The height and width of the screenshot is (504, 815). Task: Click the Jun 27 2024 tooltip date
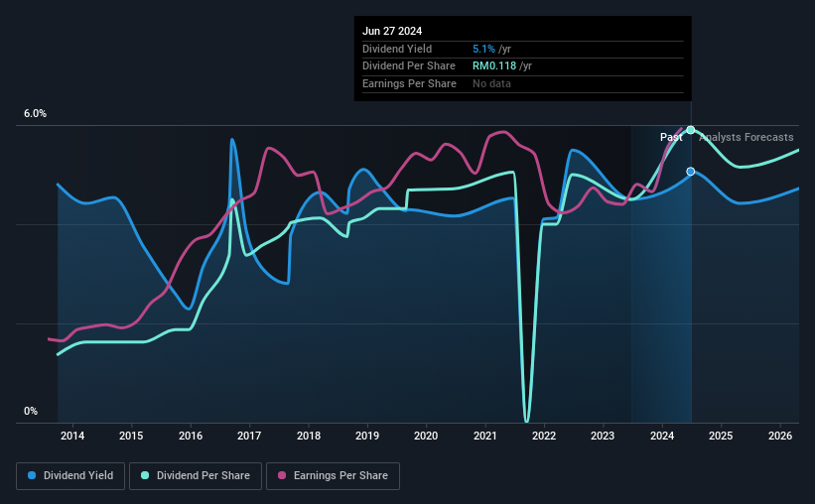[x=392, y=31]
